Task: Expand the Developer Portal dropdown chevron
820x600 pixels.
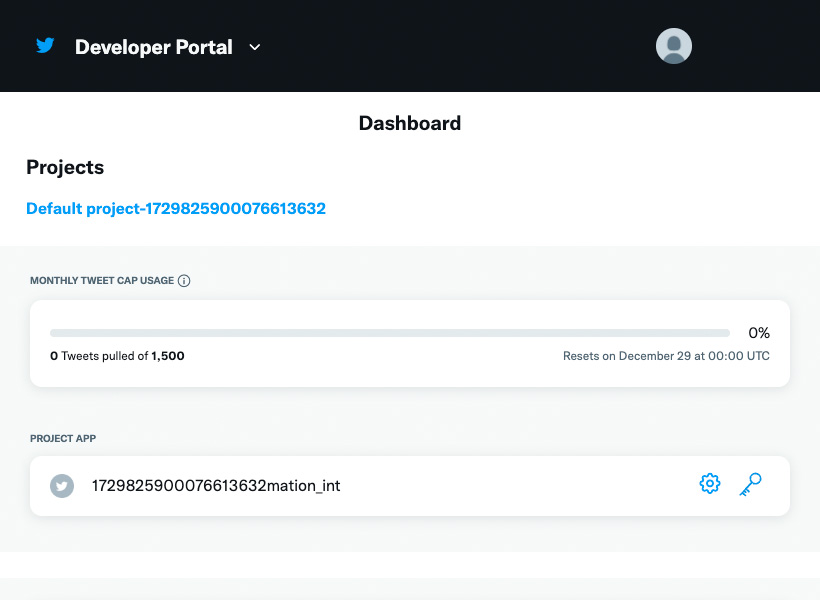Action: [255, 47]
